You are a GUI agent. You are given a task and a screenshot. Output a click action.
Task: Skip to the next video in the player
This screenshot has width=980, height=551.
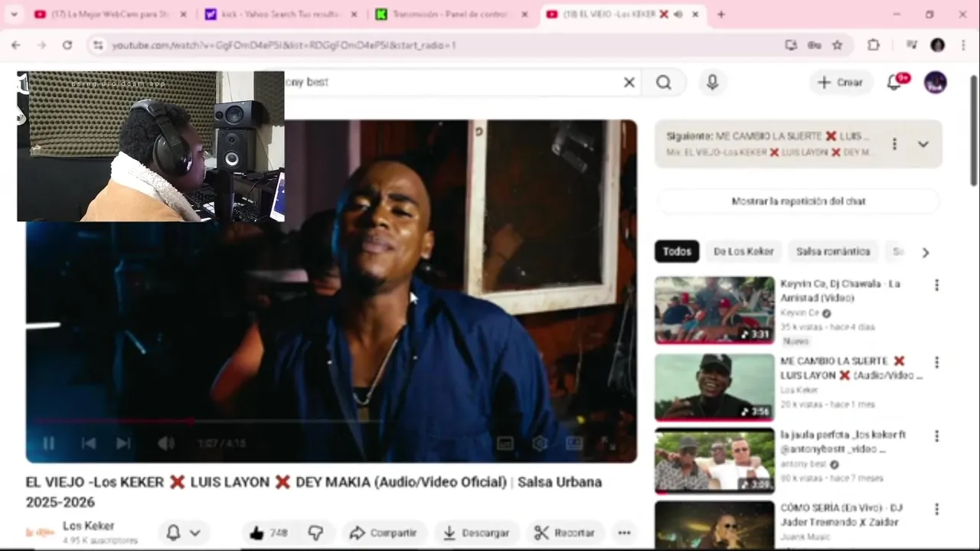[x=123, y=443]
